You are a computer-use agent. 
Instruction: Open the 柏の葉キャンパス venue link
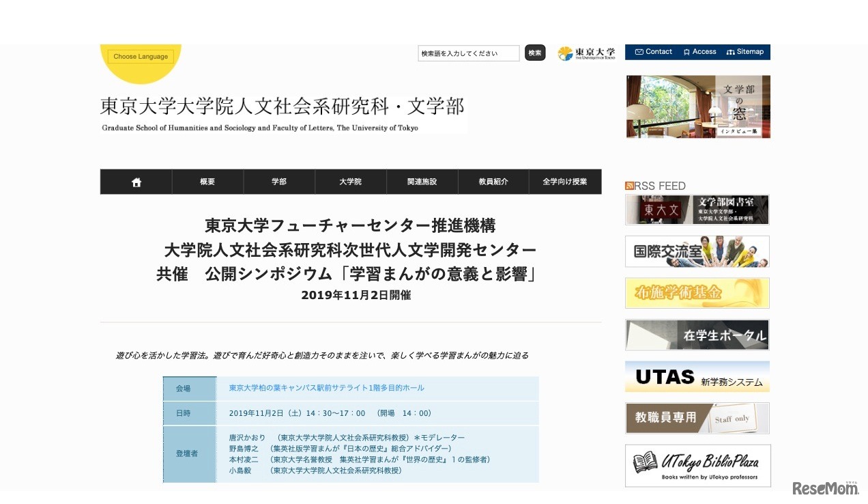point(326,387)
